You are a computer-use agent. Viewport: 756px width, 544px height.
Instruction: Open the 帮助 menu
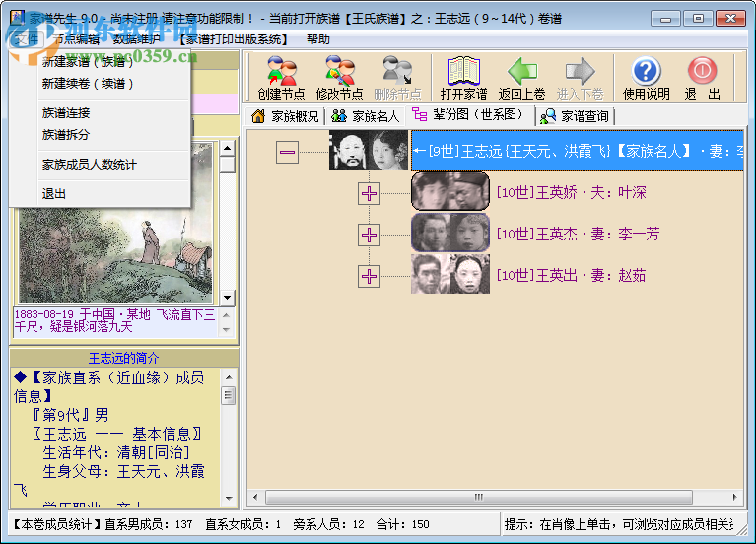(x=318, y=39)
